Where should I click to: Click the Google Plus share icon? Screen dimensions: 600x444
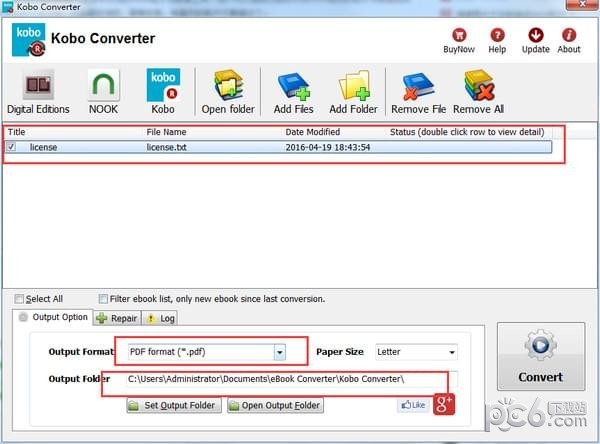click(444, 404)
